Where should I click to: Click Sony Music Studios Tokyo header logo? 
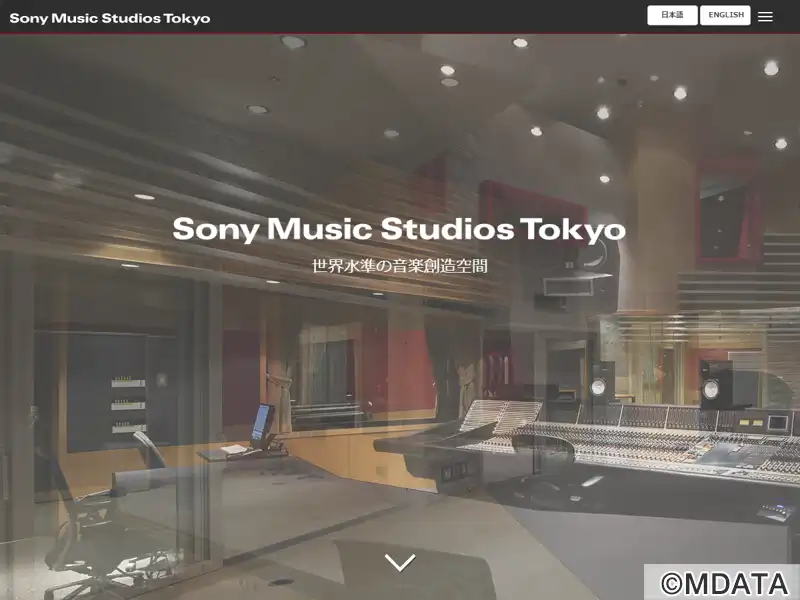tap(110, 18)
